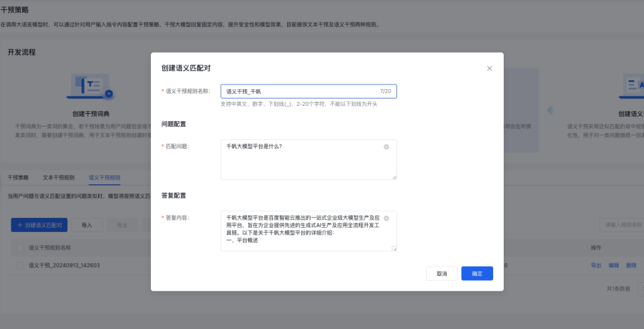
Task: Click the 共1条数据 pagination text
Action: [618, 289]
